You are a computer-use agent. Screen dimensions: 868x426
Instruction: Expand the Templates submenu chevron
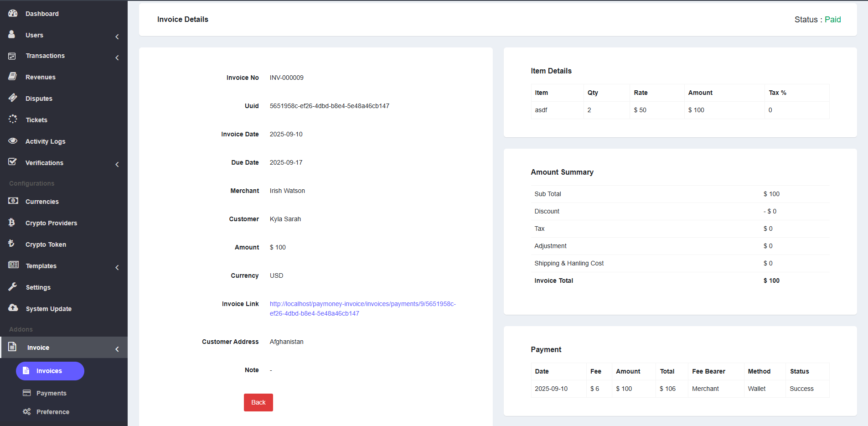pyautogui.click(x=117, y=267)
